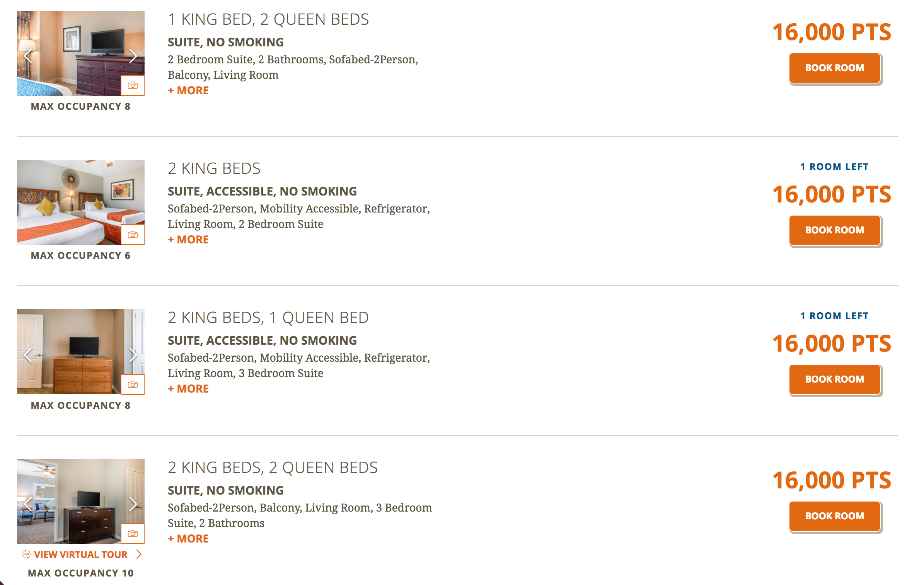The width and height of the screenshot is (924, 585).
Task: Expand + MORE for 1 King 2 Queen suite
Action: [x=188, y=90]
